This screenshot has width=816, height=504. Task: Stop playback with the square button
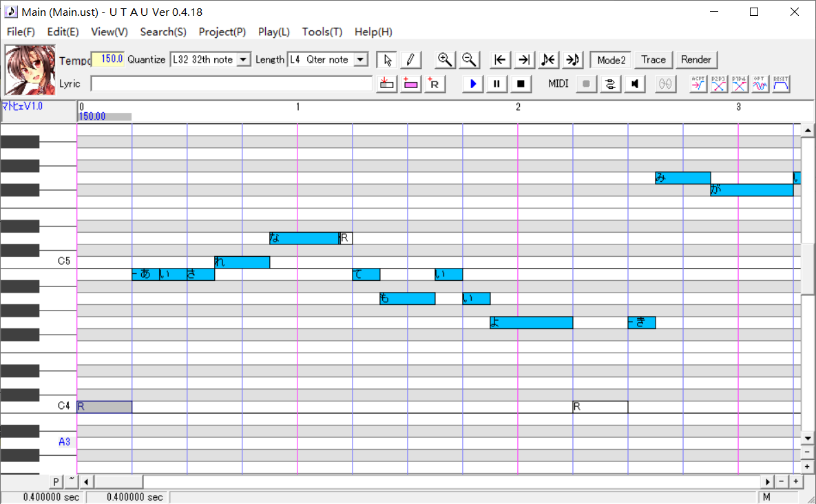(x=521, y=84)
